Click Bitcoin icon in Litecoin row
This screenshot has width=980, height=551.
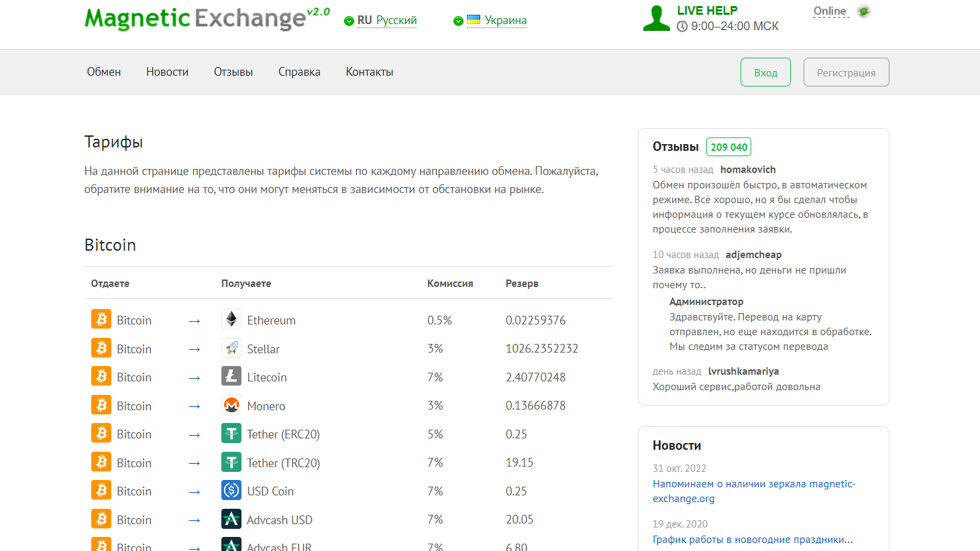pyautogui.click(x=101, y=376)
